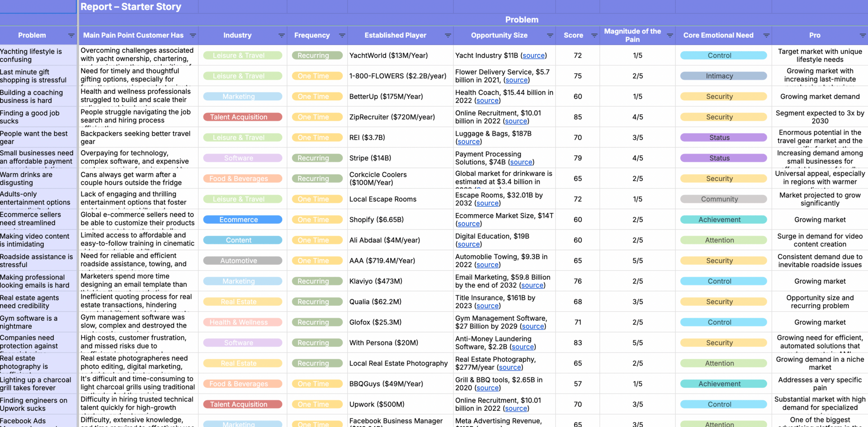Open the Automotive industry chip in AAA row

tap(242, 261)
